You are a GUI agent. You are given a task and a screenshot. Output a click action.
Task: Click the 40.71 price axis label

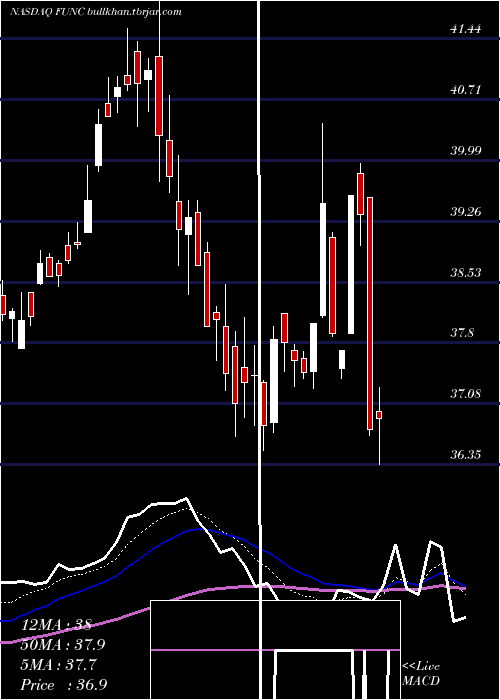(x=466, y=90)
